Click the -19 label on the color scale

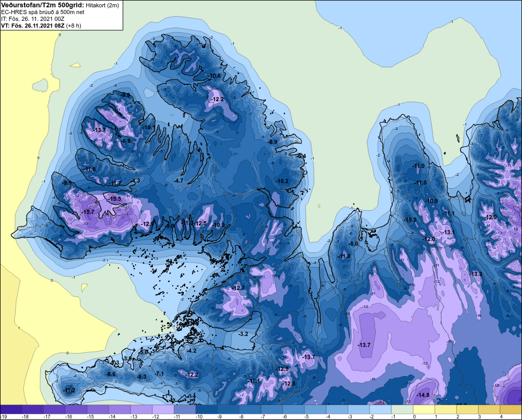[x=4, y=417]
